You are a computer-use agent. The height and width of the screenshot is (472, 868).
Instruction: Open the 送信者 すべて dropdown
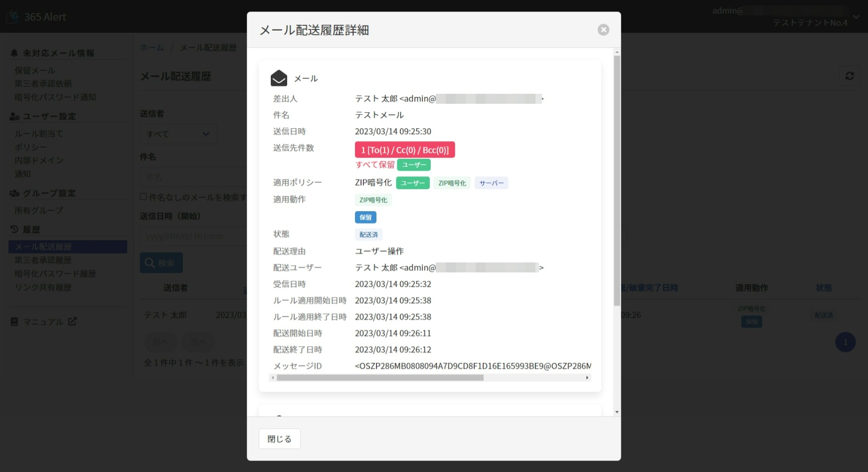point(178,134)
